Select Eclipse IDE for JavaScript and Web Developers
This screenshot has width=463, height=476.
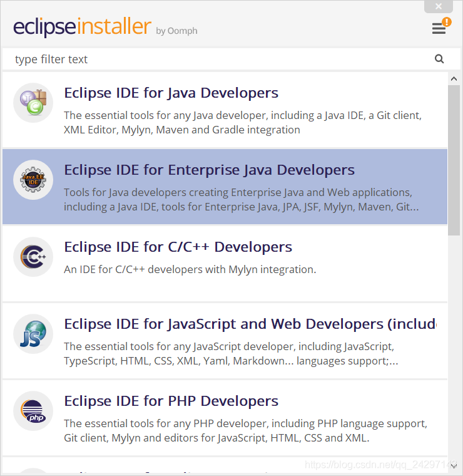250,324
